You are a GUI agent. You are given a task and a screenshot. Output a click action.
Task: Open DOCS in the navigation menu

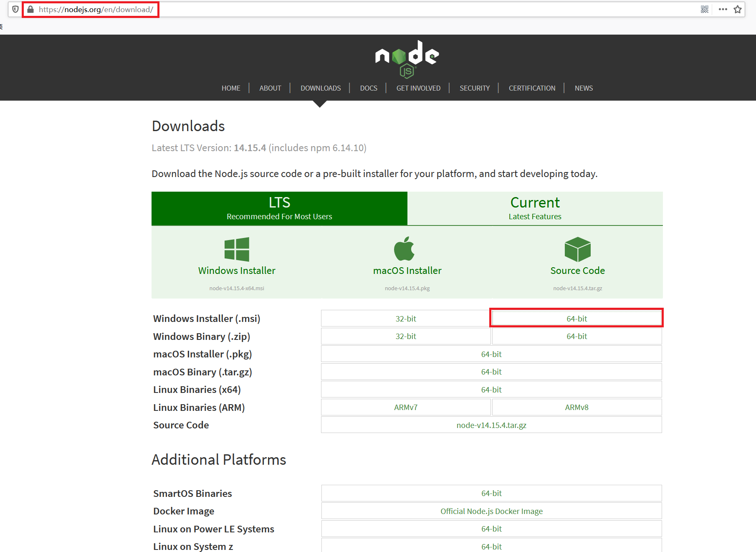[x=369, y=88]
